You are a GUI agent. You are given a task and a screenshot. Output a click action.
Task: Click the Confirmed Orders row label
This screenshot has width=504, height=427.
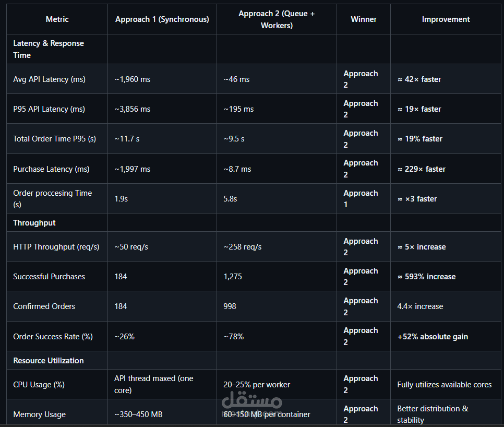click(x=44, y=306)
